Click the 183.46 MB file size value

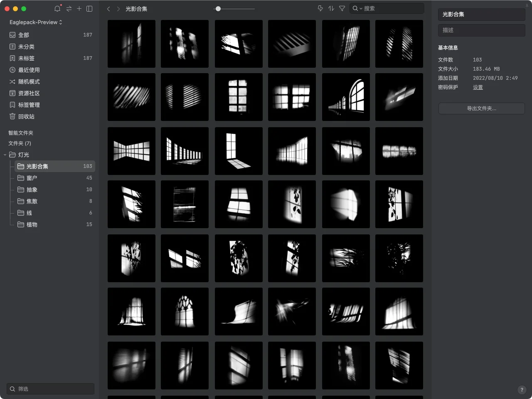(x=486, y=69)
